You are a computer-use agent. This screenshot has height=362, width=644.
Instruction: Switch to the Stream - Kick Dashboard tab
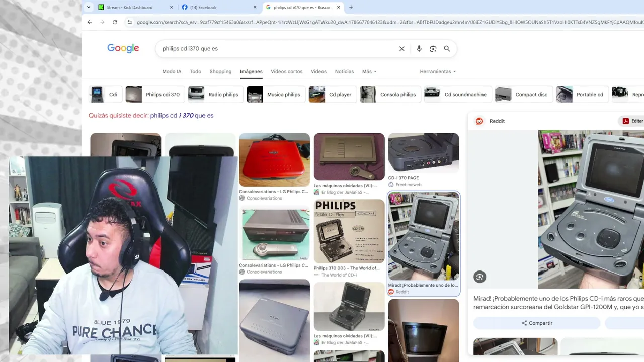pos(135,7)
